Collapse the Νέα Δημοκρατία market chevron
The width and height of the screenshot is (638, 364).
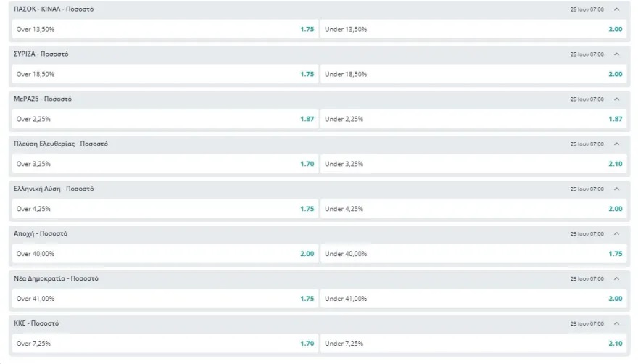point(616,278)
